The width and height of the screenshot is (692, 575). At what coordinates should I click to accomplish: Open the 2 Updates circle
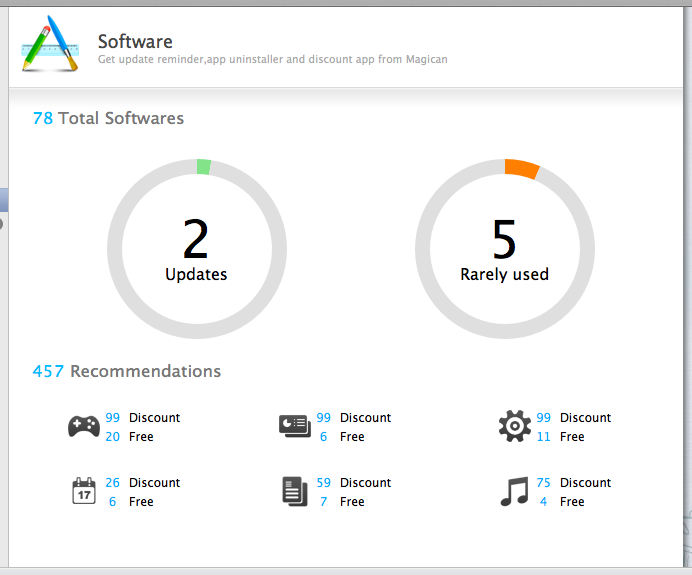point(197,249)
